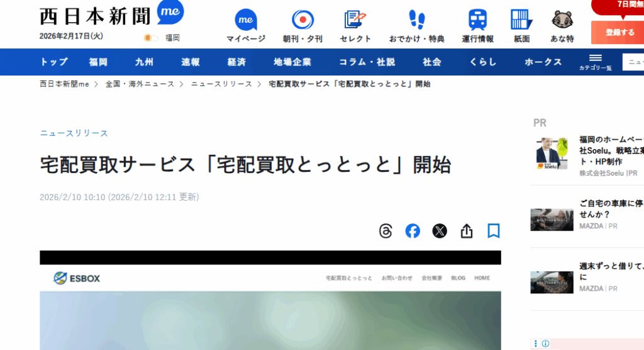Expand the カテゴリ一覧 hamburger menu
This screenshot has height=350, width=644.
[x=595, y=62]
